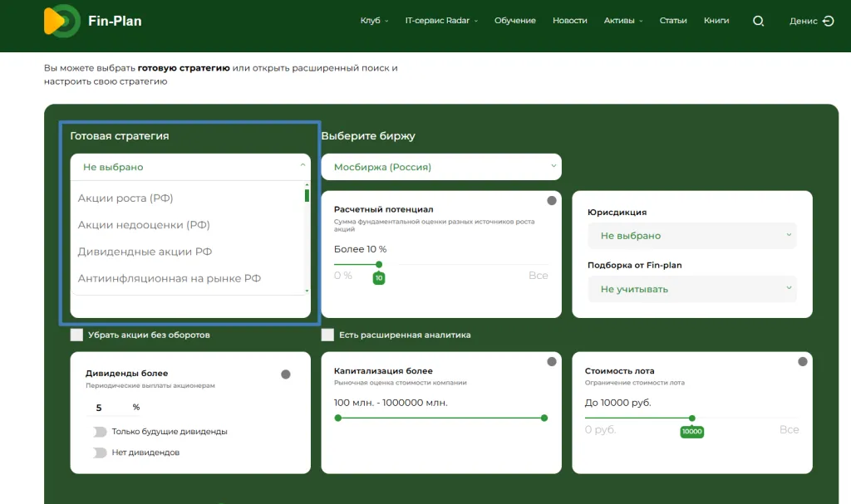Select Дивидендные акции РФ strategy option
Viewport: 851px width, 504px height.
tap(145, 252)
